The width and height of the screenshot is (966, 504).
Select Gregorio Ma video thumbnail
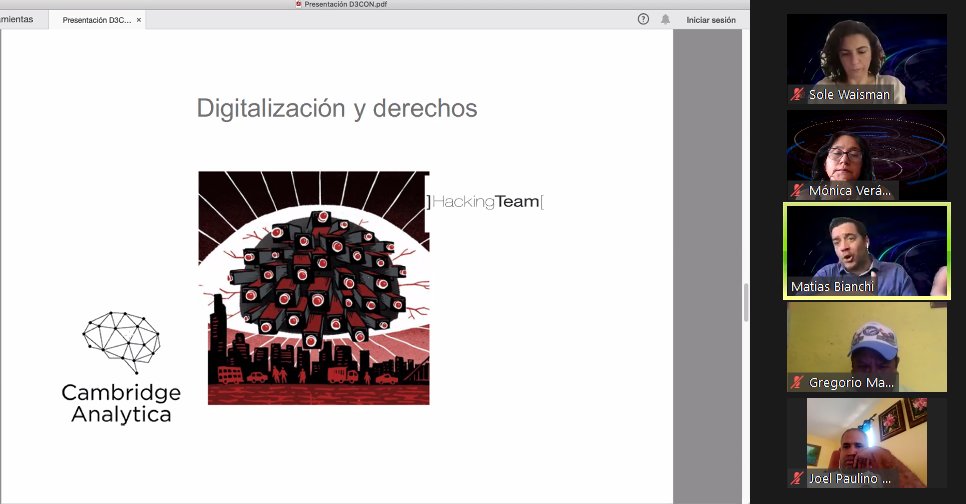point(867,347)
